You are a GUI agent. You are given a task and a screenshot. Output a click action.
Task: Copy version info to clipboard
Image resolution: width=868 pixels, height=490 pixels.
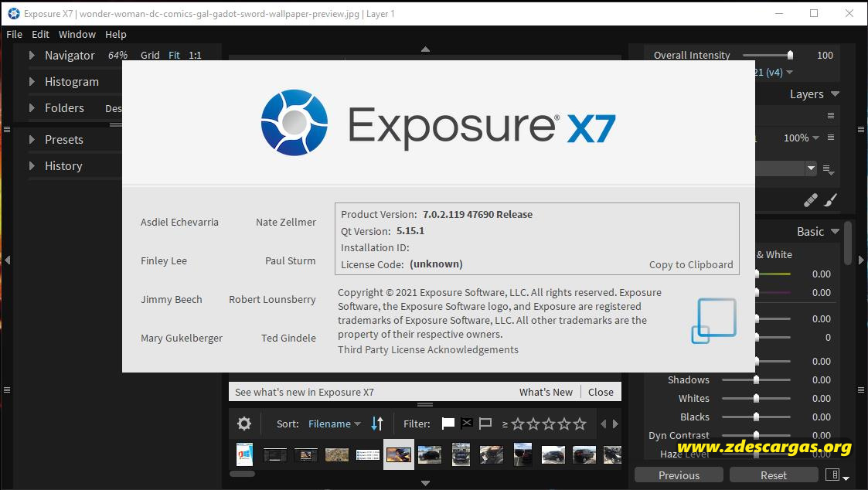691,264
